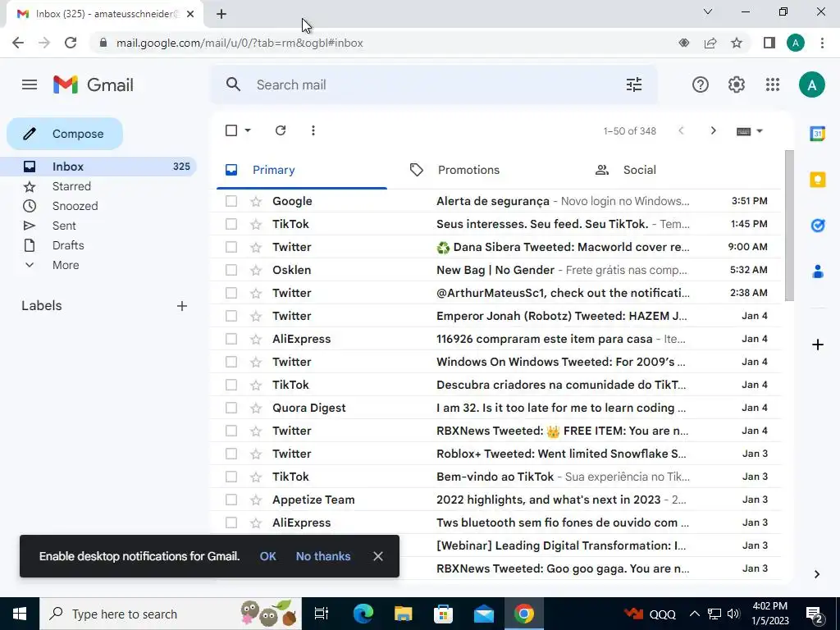Select AliExpress 116926 compraram email checkbox
This screenshot has width=840, height=630.
[x=231, y=339]
